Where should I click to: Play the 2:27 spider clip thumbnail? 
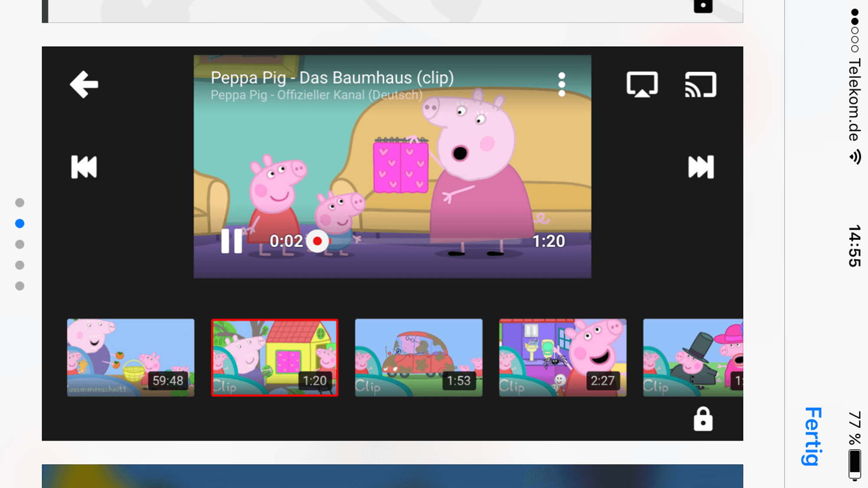pyautogui.click(x=563, y=358)
